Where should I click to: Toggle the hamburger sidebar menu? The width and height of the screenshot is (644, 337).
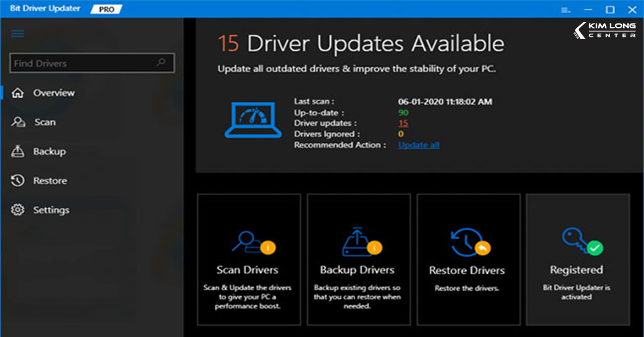click(18, 34)
